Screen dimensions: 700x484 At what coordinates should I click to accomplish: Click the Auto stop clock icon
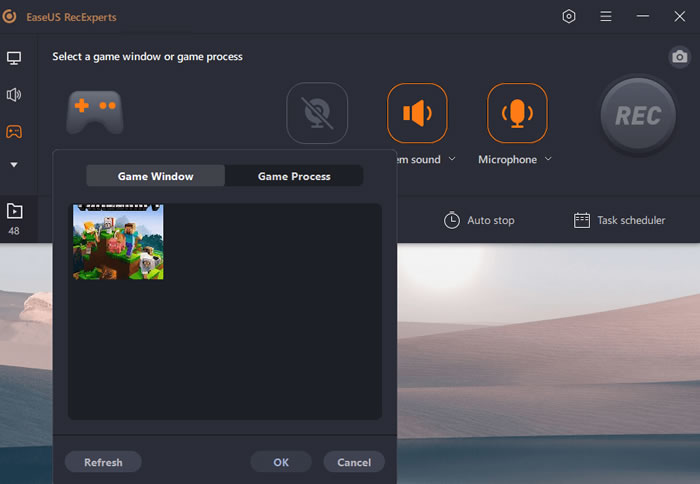click(451, 220)
